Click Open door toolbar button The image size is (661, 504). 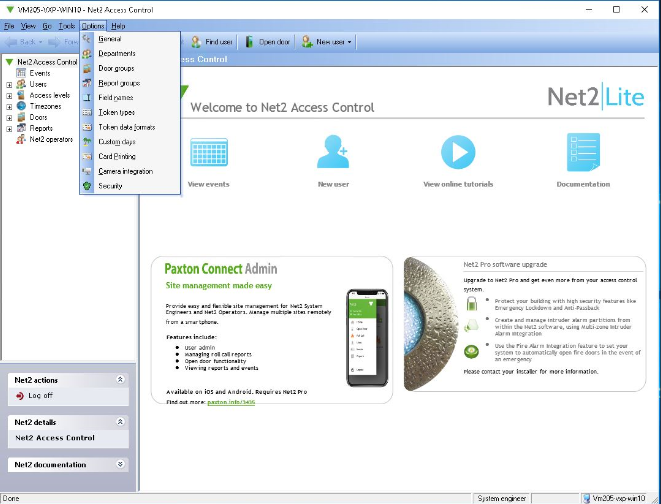pyautogui.click(x=268, y=42)
